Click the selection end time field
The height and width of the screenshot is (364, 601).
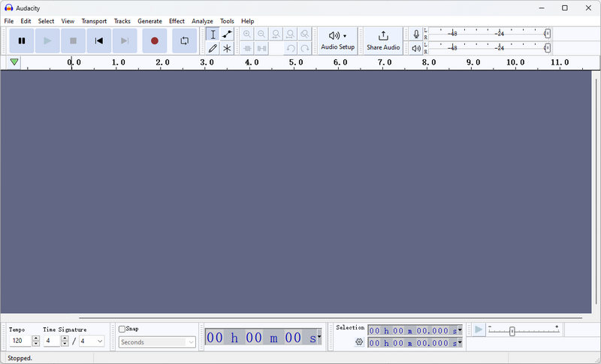[412, 342]
